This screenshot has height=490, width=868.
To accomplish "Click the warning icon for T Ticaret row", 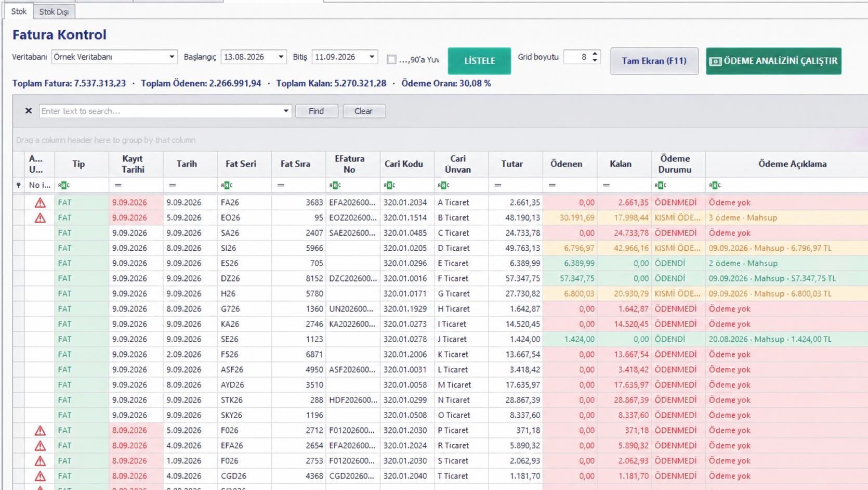I will click(x=40, y=476).
